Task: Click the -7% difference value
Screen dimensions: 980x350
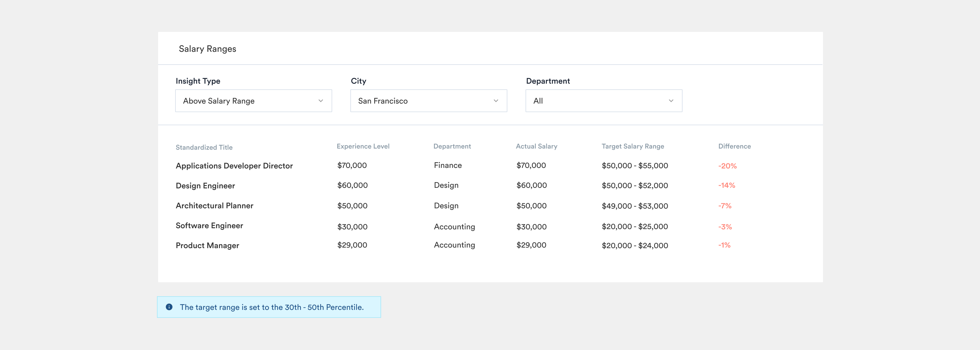Action: 725,206
